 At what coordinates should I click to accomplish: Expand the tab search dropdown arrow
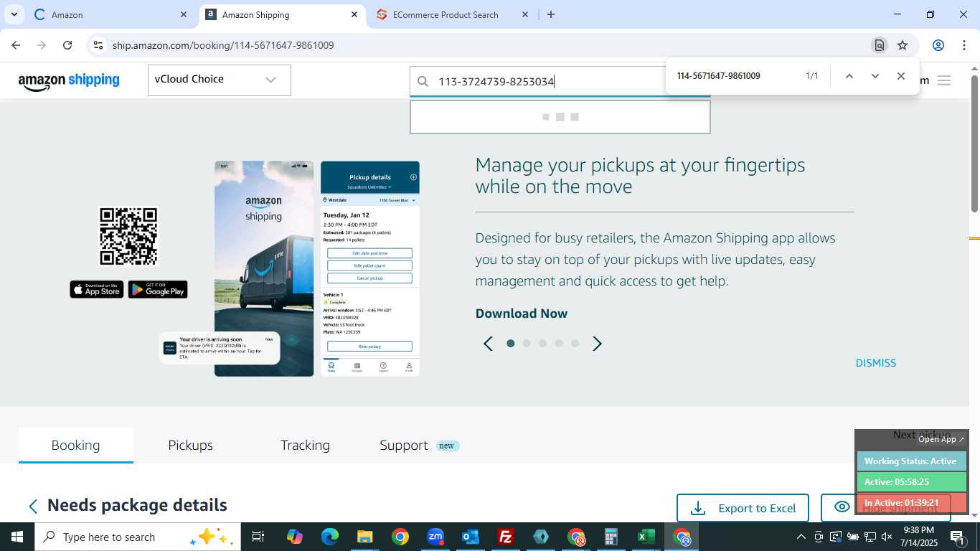(14, 14)
